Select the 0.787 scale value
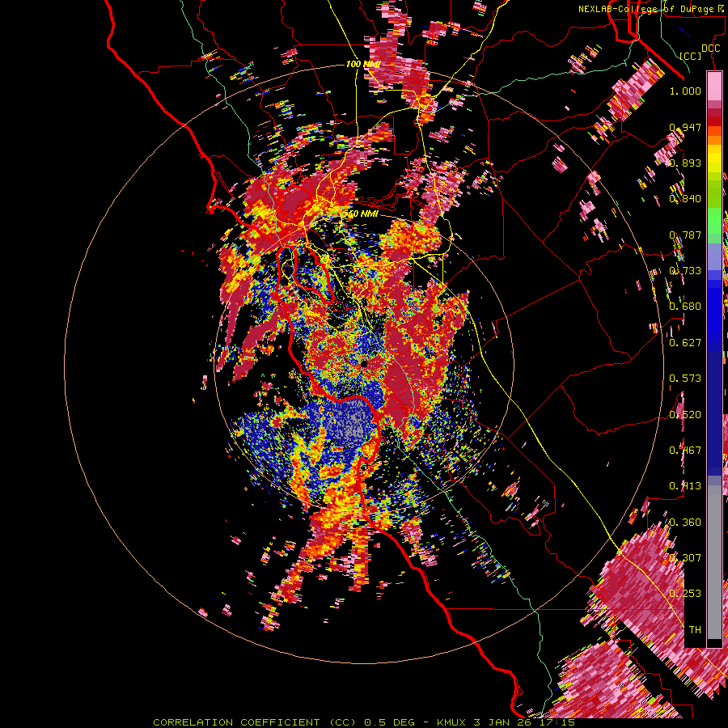Image resolution: width=728 pixels, height=728 pixels. [685, 235]
